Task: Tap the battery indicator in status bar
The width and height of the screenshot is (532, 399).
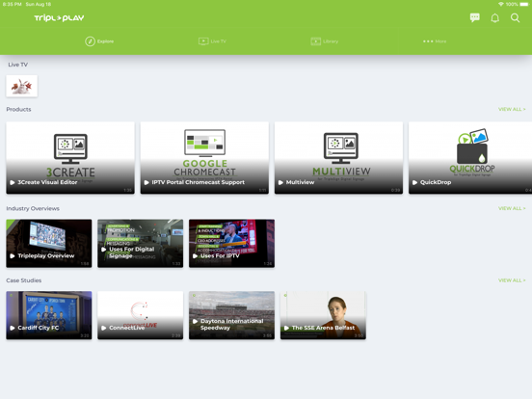Action: (524, 4)
